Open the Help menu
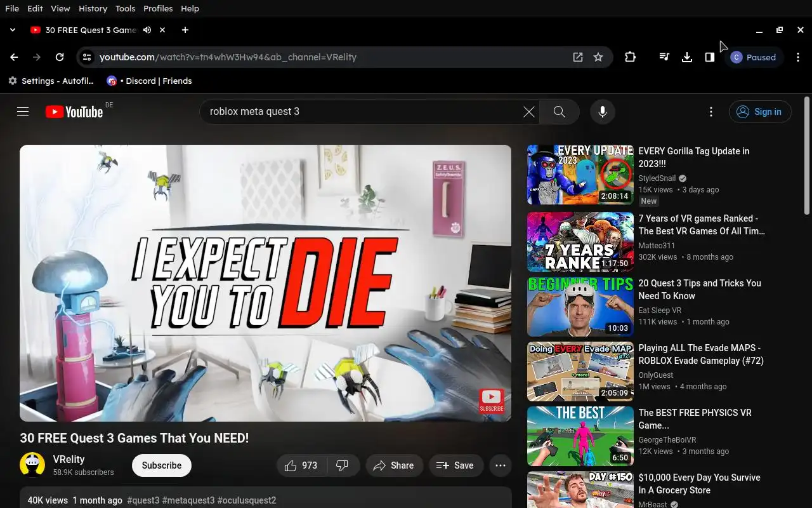This screenshot has width=812, height=508. click(190, 8)
